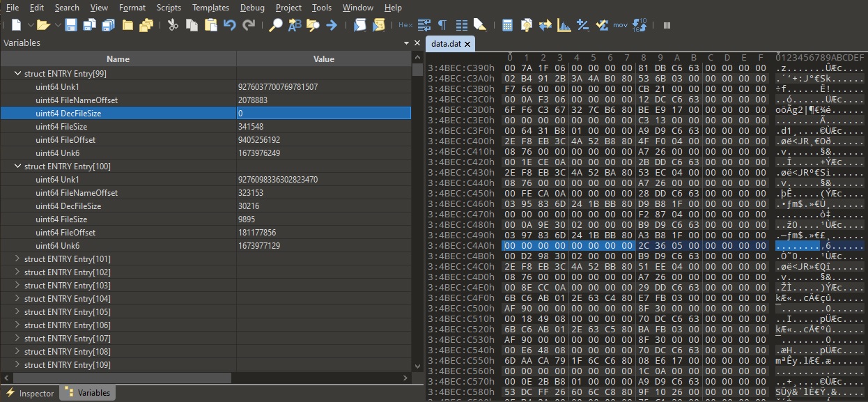868x402 pixels.
Task: Click the Value column header
Action: 324,59
